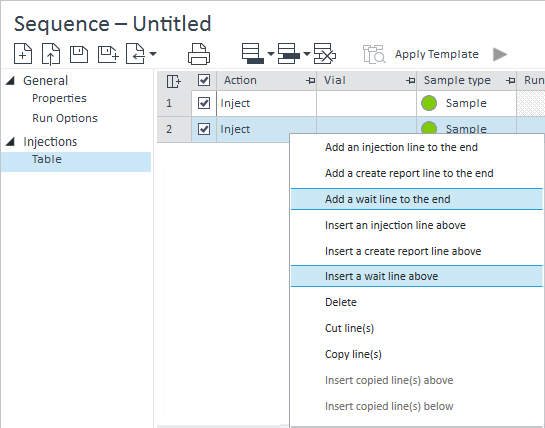The image size is (545, 428).
Task: Click Apply Template button
Action: coord(437,54)
